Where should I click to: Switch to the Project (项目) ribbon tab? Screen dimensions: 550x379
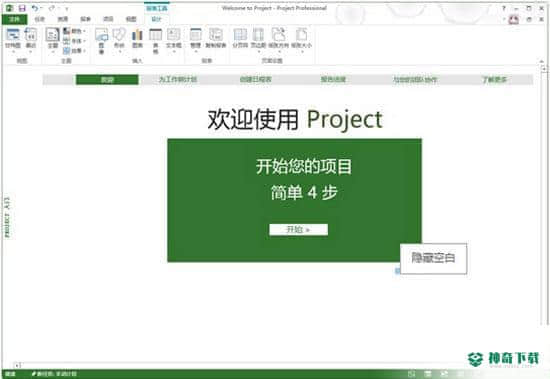click(x=108, y=19)
